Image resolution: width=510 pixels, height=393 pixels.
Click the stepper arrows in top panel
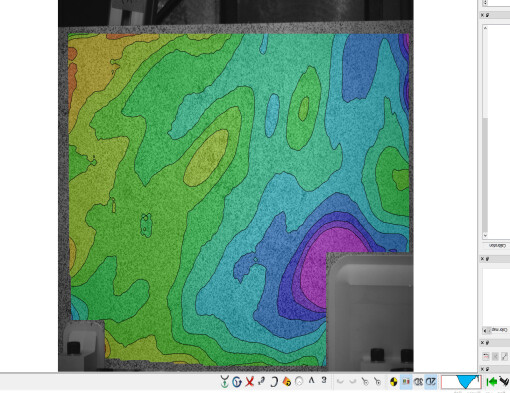(x=485, y=3)
